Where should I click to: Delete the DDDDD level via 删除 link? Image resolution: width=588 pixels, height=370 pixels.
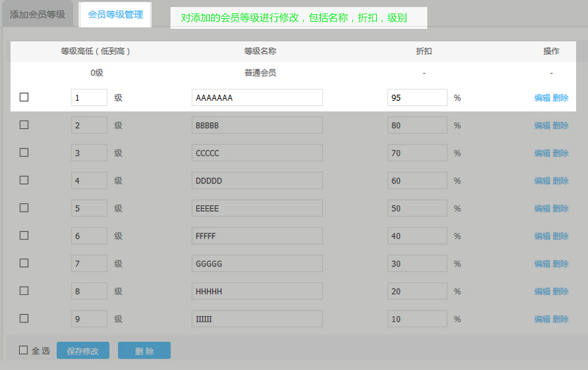pos(561,181)
